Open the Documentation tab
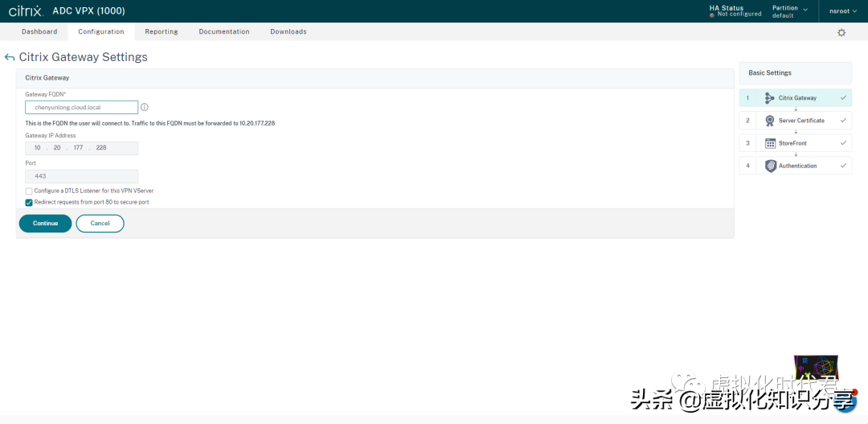The image size is (868, 424). coord(223,31)
